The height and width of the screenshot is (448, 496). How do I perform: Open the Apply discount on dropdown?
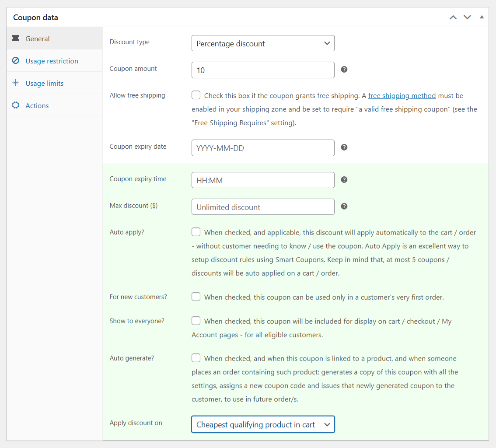[x=263, y=424]
